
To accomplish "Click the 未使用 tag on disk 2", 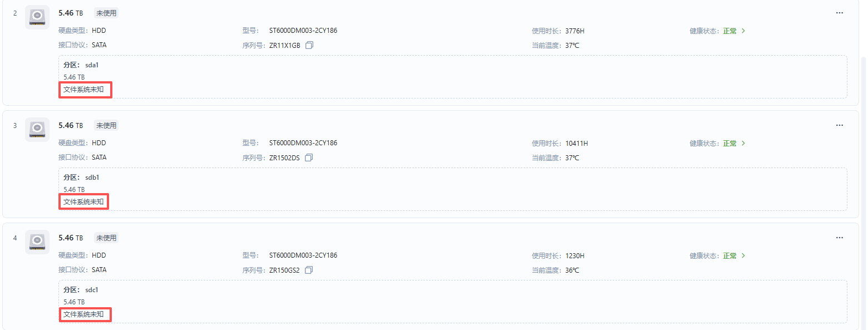I will (x=106, y=13).
